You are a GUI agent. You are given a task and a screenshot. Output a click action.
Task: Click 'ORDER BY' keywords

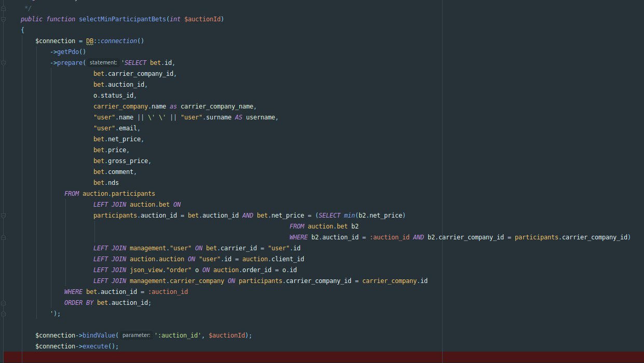click(79, 302)
